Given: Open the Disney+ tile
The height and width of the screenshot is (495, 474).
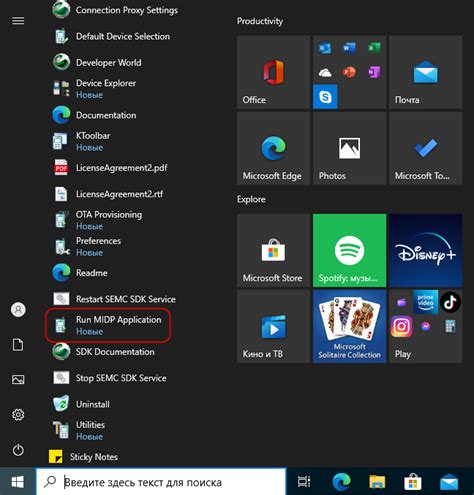Looking at the screenshot, I should click(x=425, y=251).
